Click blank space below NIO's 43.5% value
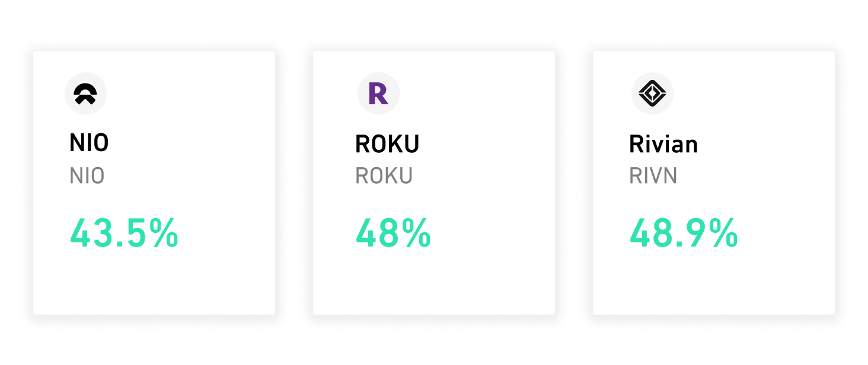This screenshot has height=365, width=868. (x=154, y=283)
